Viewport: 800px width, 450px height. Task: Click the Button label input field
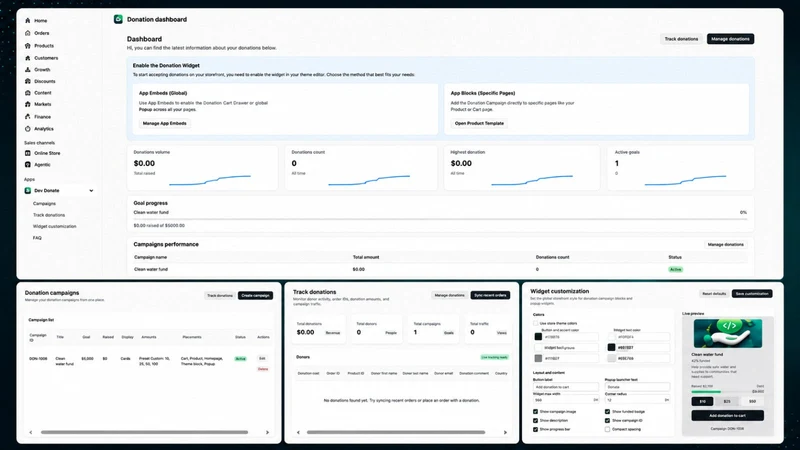pyautogui.click(x=566, y=387)
